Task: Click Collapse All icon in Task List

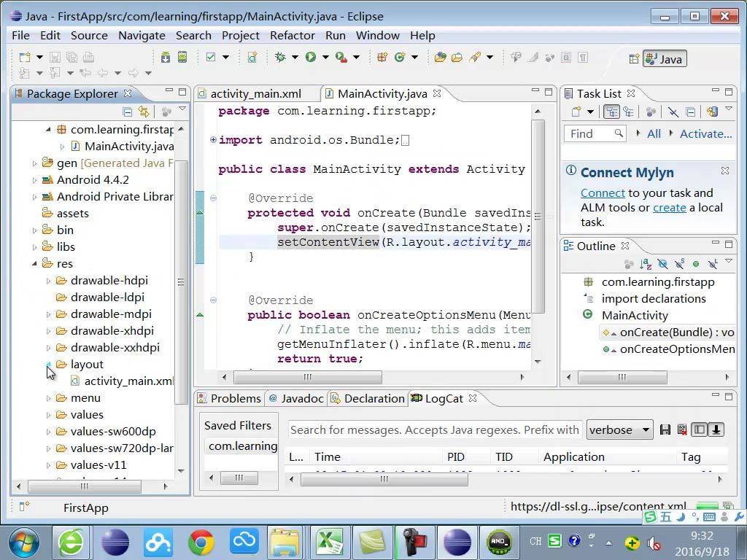Action: pyautogui.click(x=690, y=112)
